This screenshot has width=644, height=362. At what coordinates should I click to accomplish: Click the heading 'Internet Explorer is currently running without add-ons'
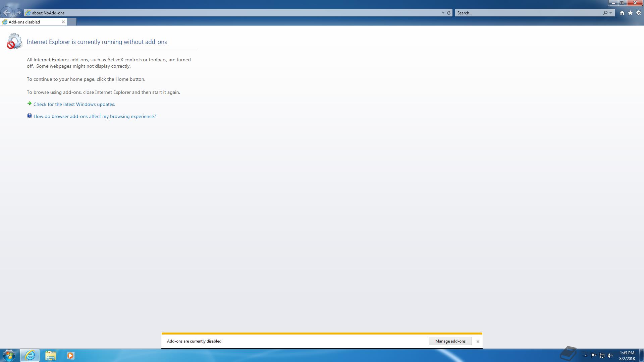pyautogui.click(x=97, y=42)
